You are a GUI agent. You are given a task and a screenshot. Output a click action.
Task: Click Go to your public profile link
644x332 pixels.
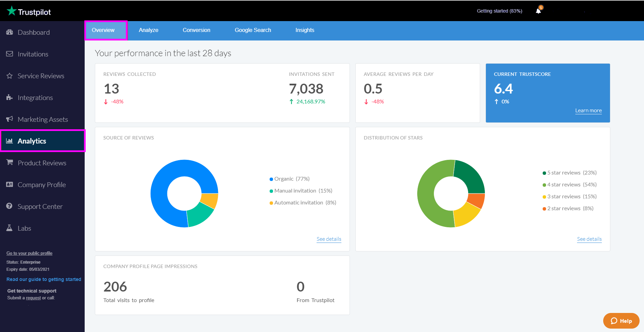click(x=29, y=253)
